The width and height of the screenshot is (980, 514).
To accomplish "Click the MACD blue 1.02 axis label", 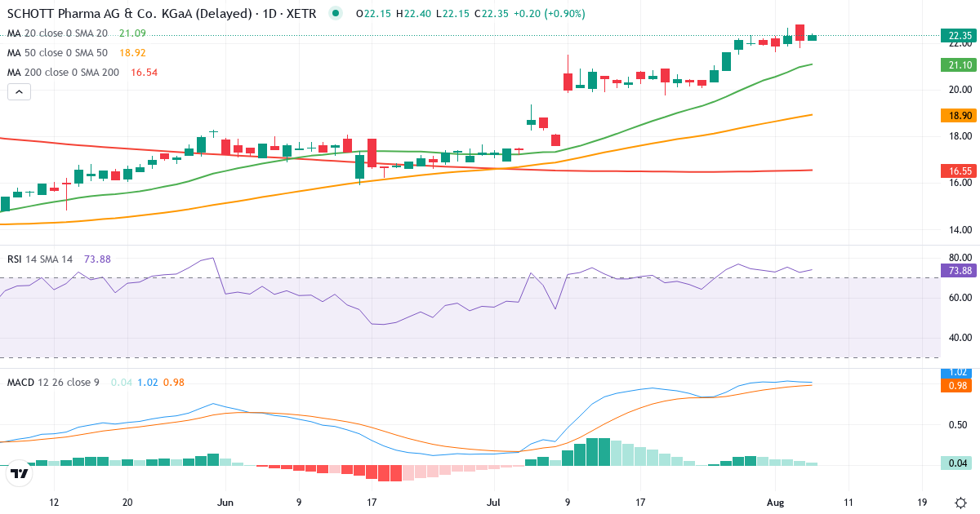I will coord(955,372).
